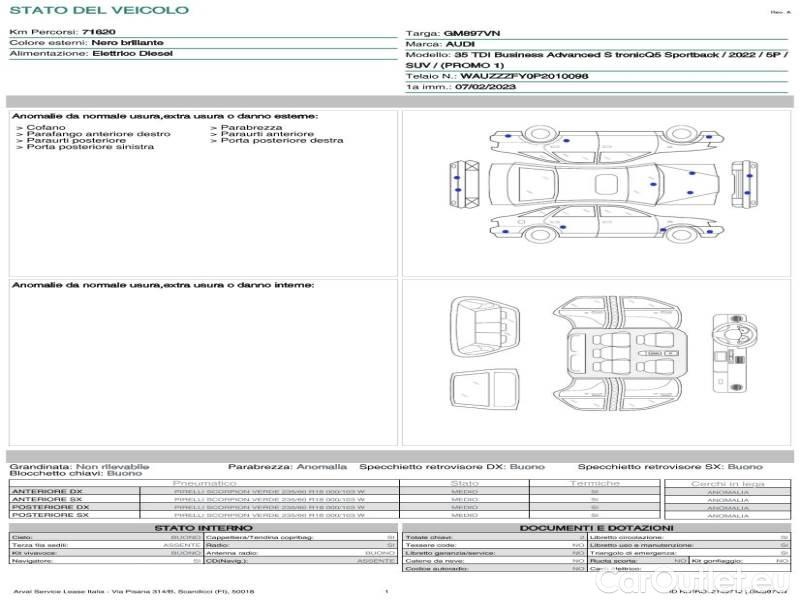800x600 pixels.
Task: Click the upper-left interior cabin sketch
Action: (485, 322)
